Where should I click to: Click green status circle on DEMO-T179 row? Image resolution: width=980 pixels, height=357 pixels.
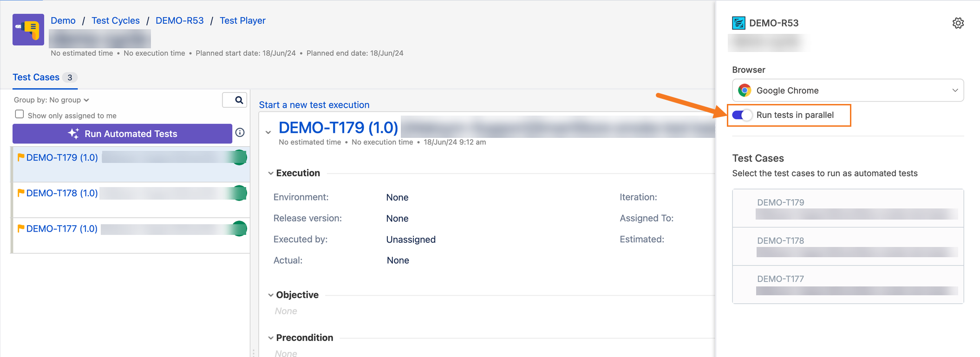[x=239, y=157]
